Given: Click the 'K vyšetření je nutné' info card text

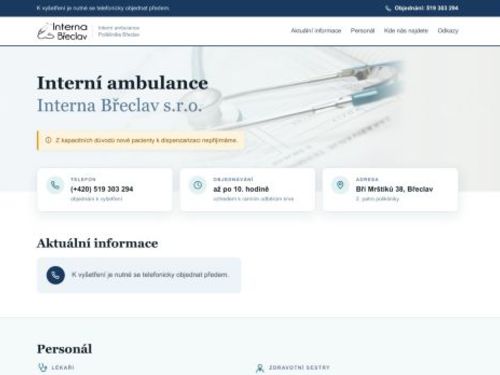Looking at the screenshot, I should point(150,275).
